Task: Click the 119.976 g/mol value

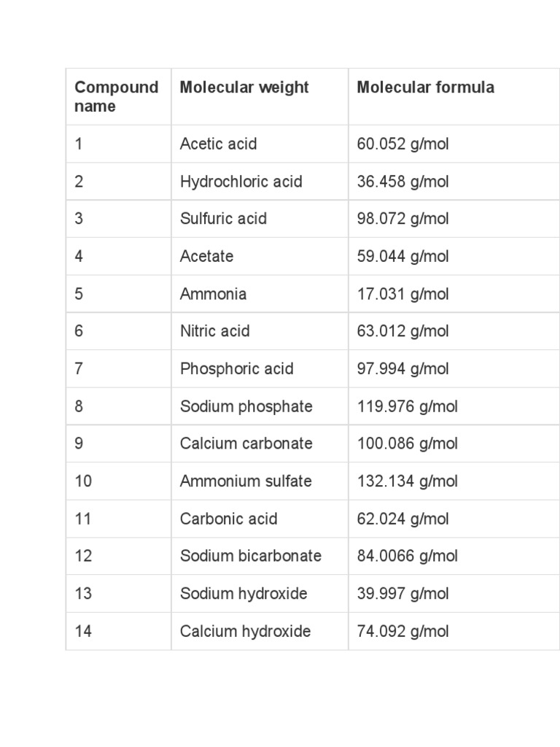Action: tap(407, 406)
